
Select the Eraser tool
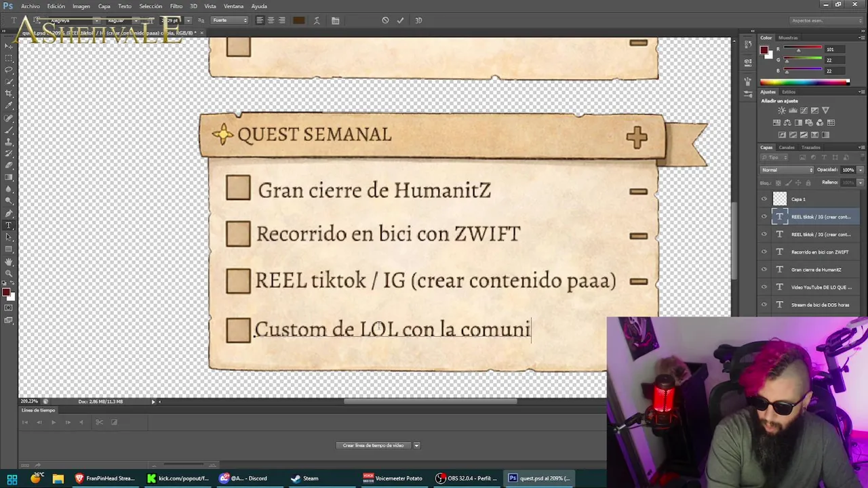8,165
